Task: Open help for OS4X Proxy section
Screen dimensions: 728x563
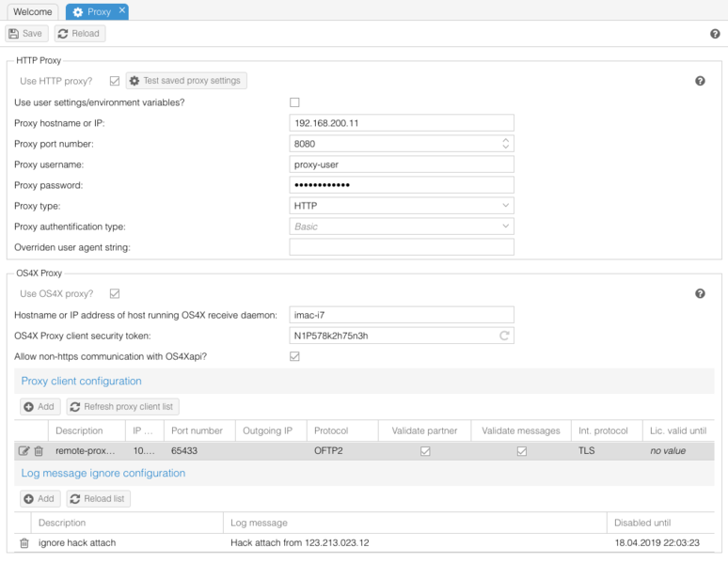Action: click(700, 294)
